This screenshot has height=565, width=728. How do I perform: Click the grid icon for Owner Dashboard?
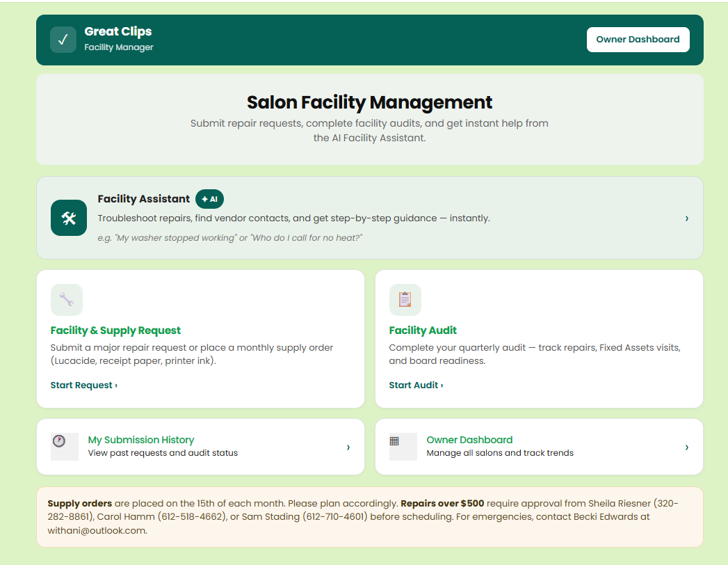394,441
